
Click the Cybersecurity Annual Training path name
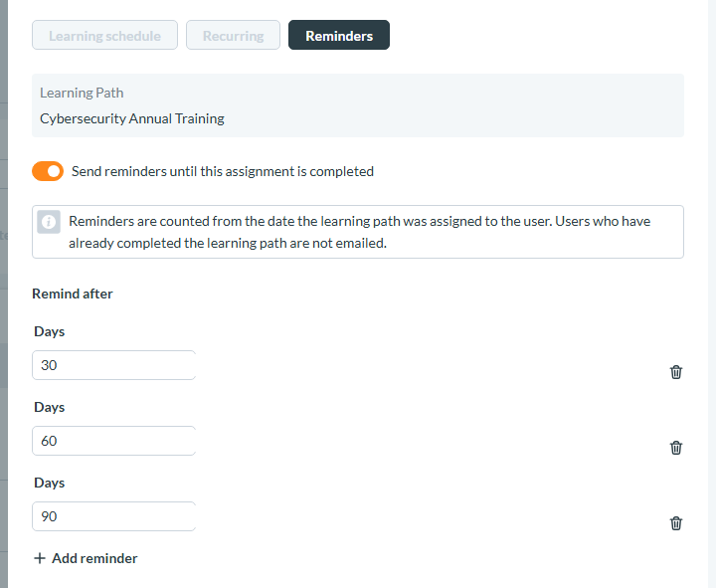coord(132,118)
